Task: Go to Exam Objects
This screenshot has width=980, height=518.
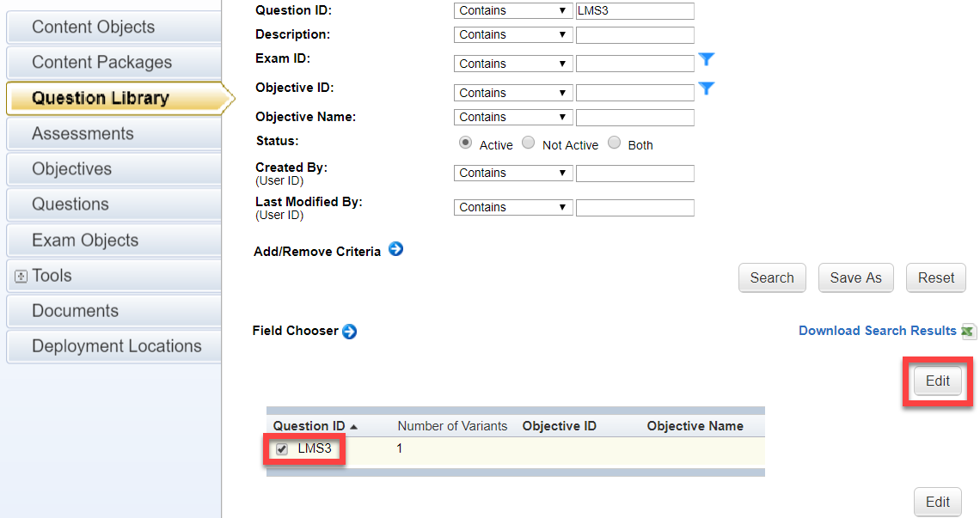Action: point(113,241)
